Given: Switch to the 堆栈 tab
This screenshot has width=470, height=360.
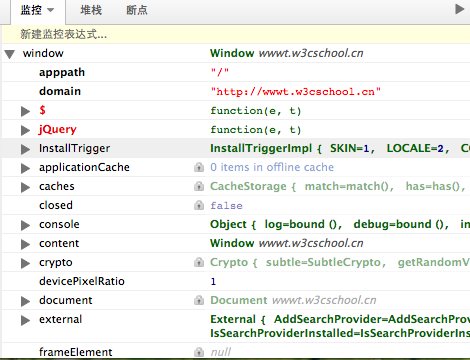Looking at the screenshot, I should click(x=91, y=10).
